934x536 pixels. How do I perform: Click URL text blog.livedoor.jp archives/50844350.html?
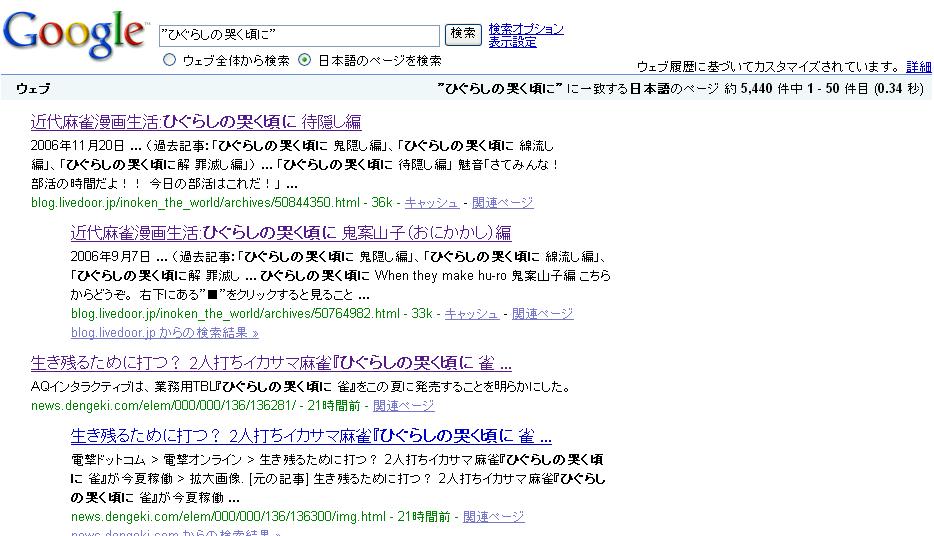[195, 202]
